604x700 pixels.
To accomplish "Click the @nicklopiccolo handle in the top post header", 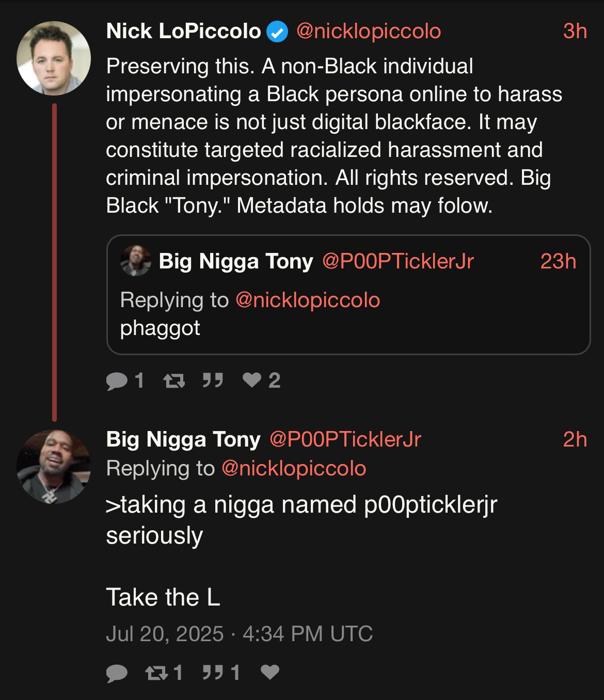I will [x=369, y=31].
